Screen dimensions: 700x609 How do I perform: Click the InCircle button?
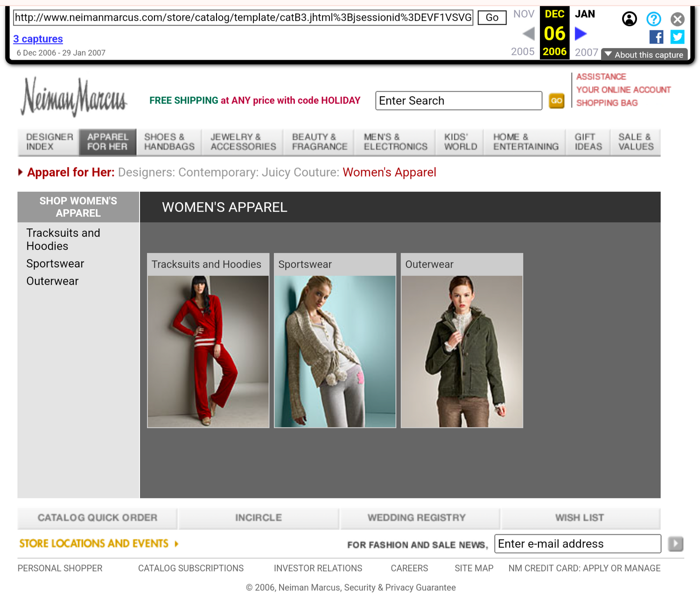pyautogui.click(x=259, y=517)
